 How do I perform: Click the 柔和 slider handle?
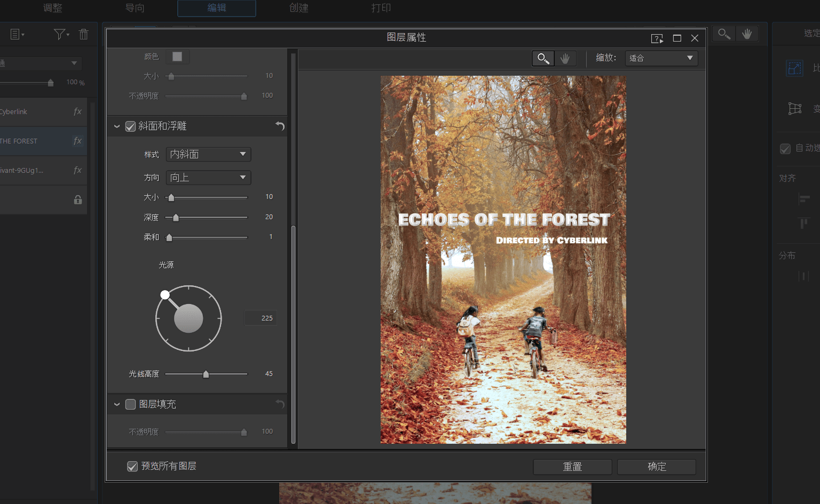[x=169, y=237]
